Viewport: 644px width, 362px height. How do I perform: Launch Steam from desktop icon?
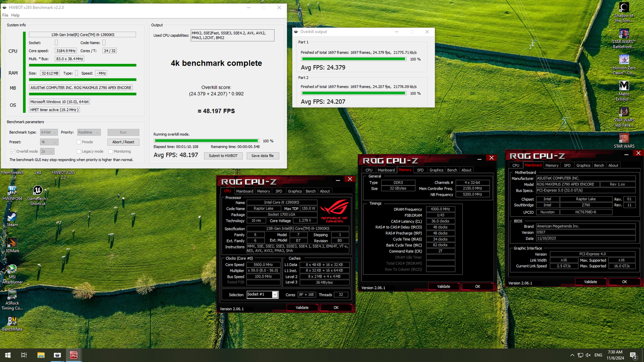click(x=12, y=220)
